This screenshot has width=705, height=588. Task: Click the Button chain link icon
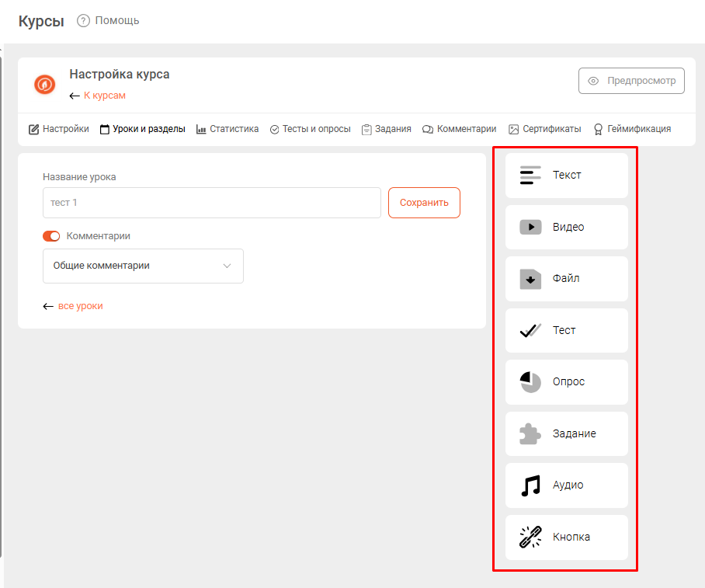(x=530, y=537)
